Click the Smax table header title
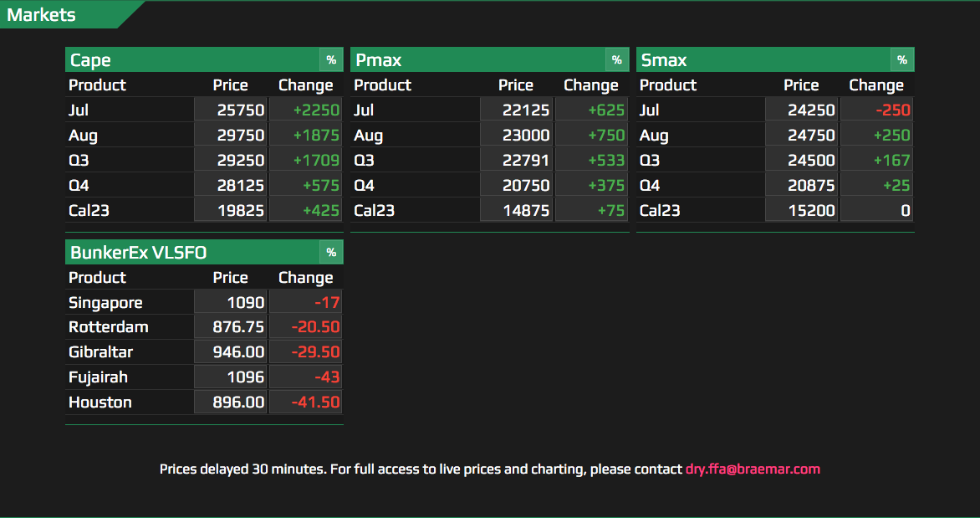The image size is (980, 518). click(664, 60)
